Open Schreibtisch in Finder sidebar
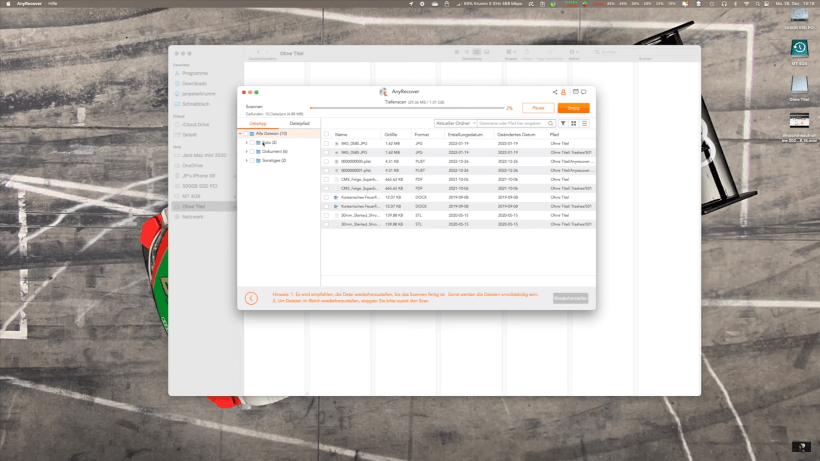Viewport: 820px width, 461px height. [196, 104]
